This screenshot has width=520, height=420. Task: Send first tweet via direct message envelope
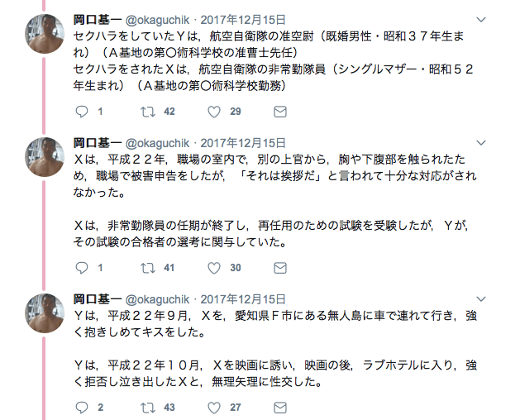pos(280,112)
